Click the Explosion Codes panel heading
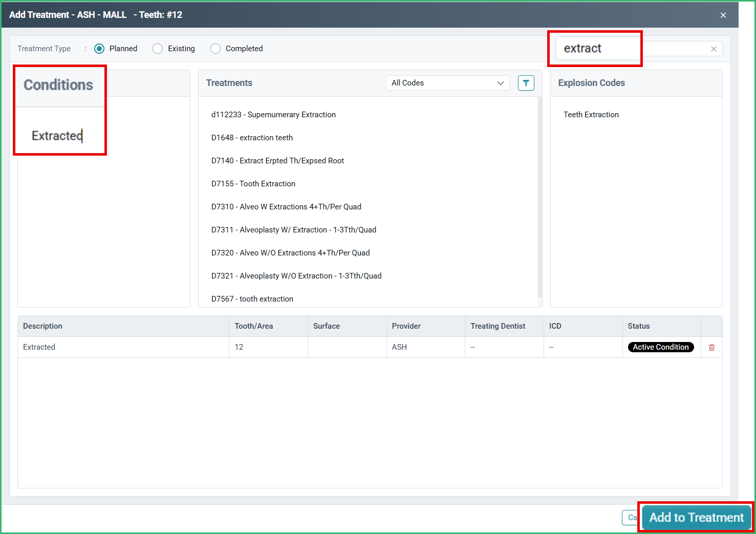The image size is (756, 534). click(x=592, y=83)
